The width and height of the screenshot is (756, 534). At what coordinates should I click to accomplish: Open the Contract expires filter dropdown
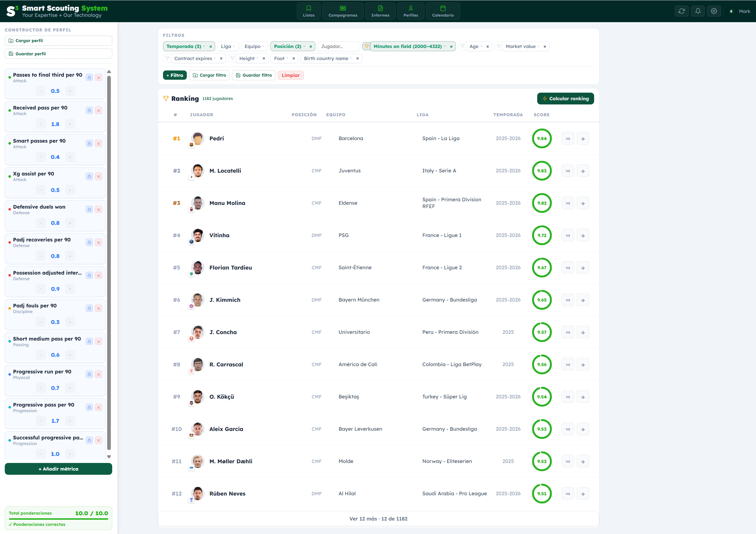(x=195, y=59)
